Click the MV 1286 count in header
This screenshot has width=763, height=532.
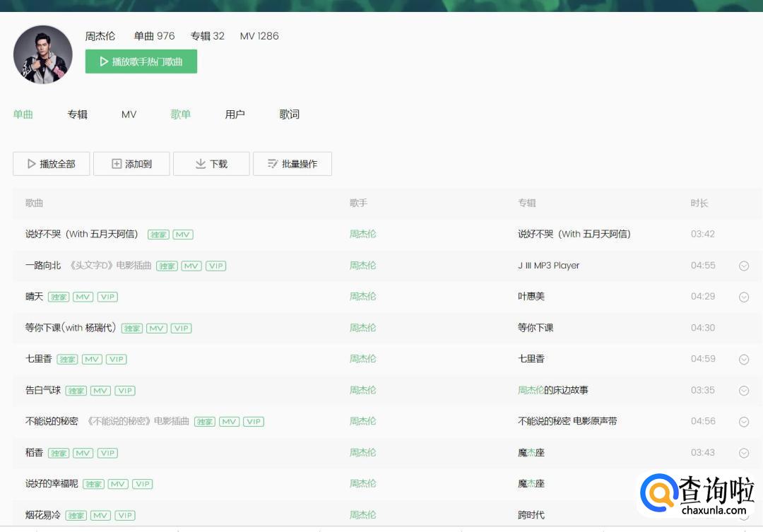pyautogui.click(x=259, y=36)
